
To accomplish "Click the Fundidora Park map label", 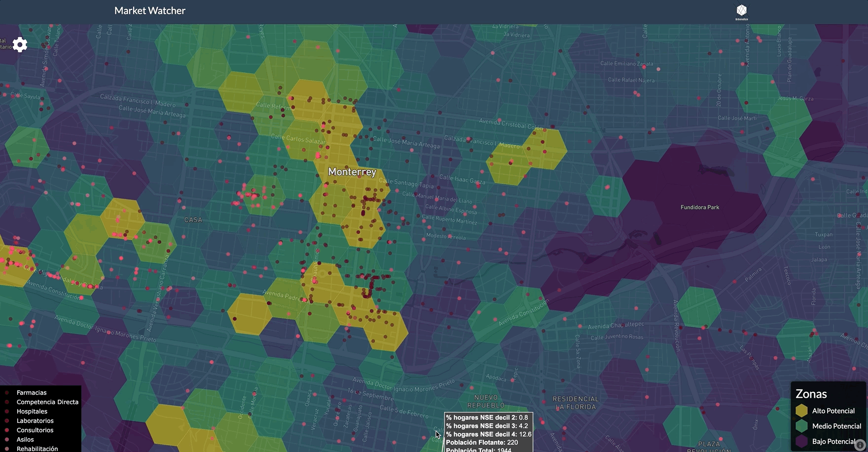I will (700, 207).
